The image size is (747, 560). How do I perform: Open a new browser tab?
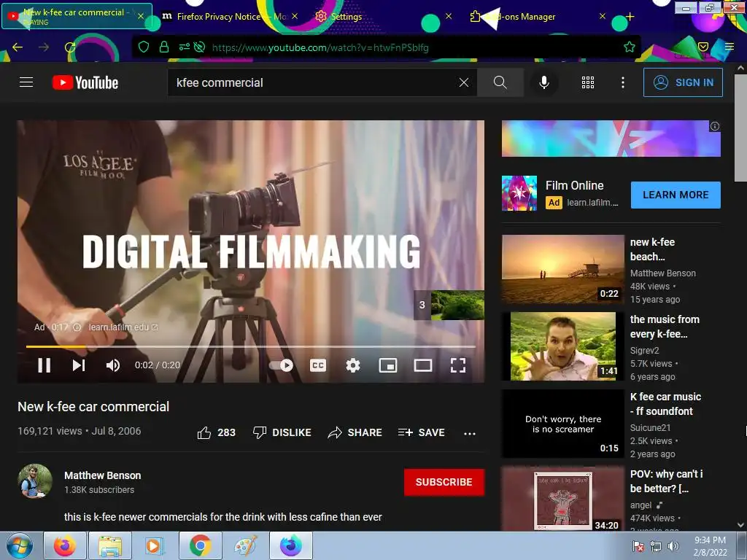point(630,17)
